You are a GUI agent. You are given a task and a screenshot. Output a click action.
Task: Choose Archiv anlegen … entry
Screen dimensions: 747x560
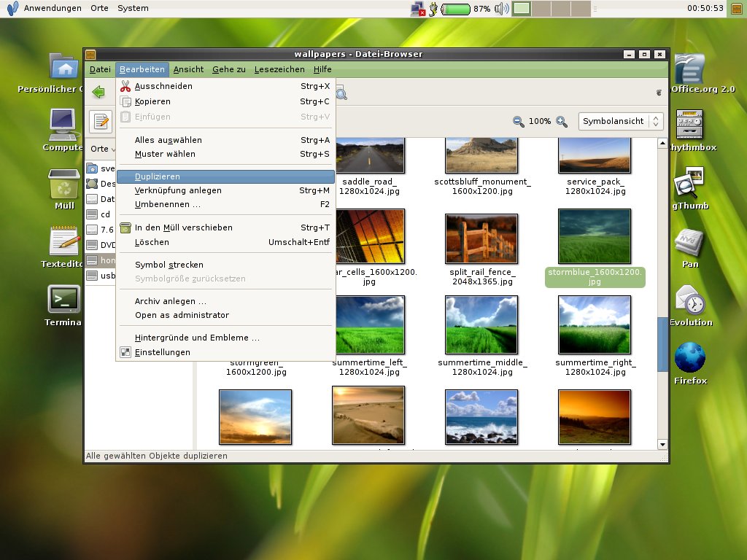click(225, 301)
